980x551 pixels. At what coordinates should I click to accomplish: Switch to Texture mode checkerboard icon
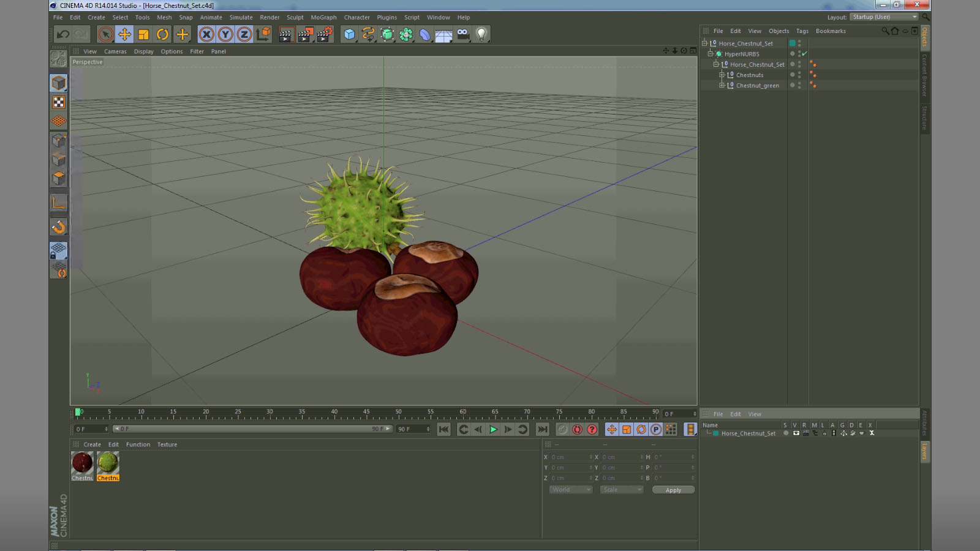coord(59,102)
